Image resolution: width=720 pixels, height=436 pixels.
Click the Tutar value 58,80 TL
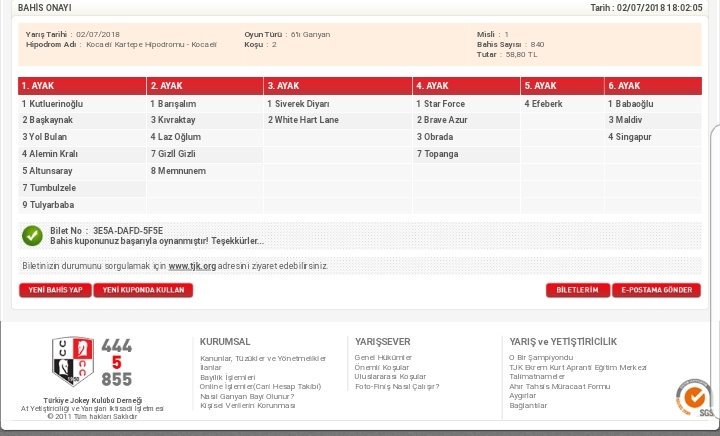click(521, 54)
